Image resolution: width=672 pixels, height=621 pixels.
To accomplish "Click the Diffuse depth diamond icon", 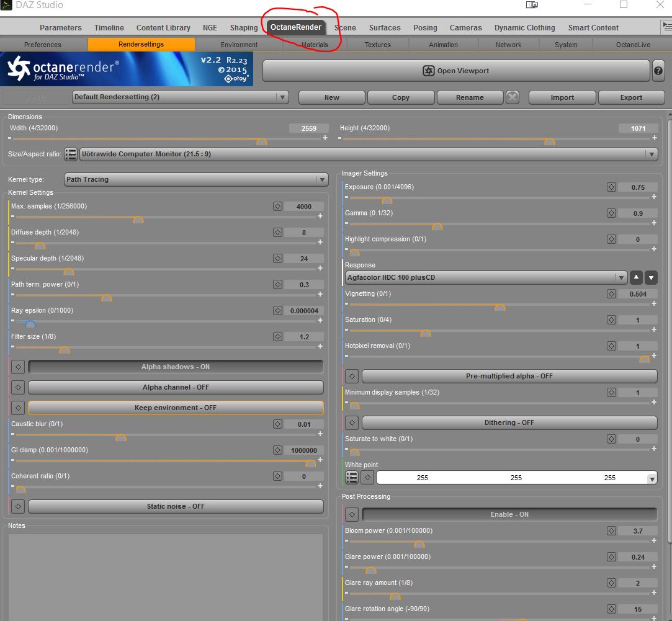I will [277, 232].
